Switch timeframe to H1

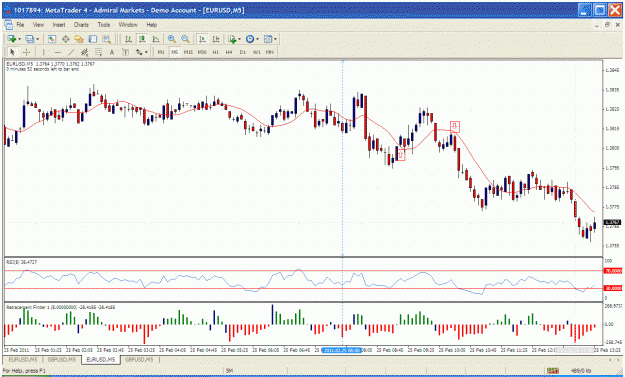pos(216,52)
